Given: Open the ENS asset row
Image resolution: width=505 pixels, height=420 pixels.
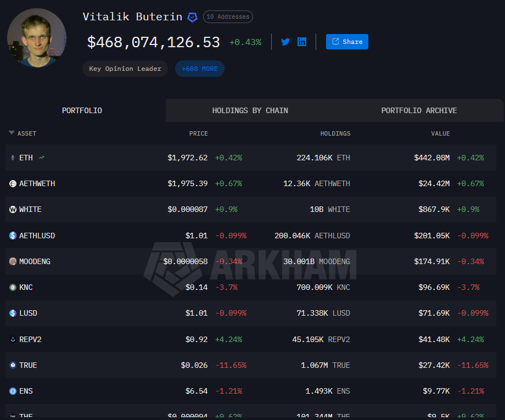Looking at the screenshot, I should [26, 391].
